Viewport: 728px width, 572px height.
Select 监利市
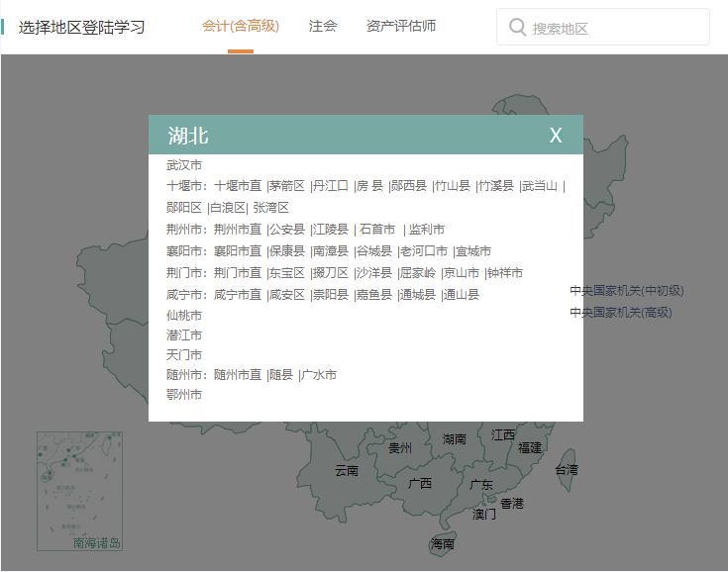(427, 230)
